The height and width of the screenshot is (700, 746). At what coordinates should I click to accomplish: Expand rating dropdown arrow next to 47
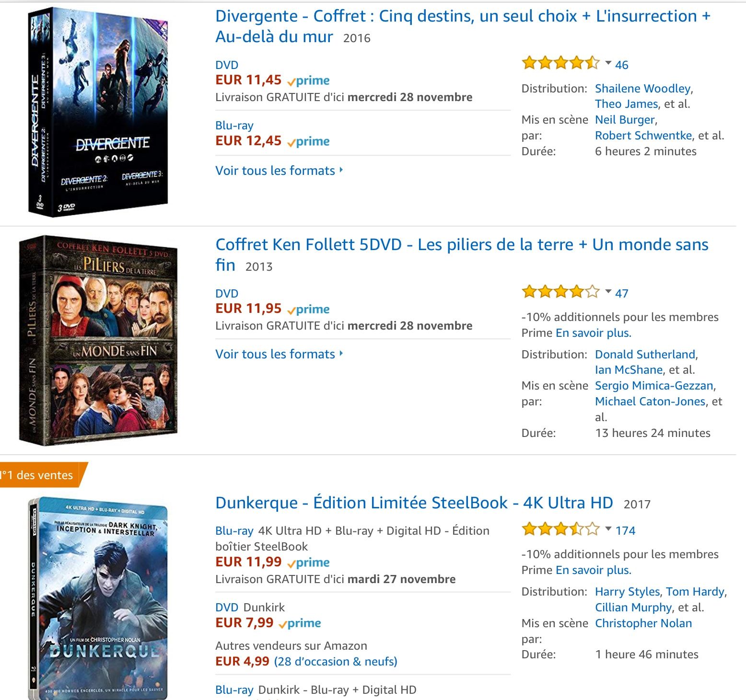pos(608,292)
